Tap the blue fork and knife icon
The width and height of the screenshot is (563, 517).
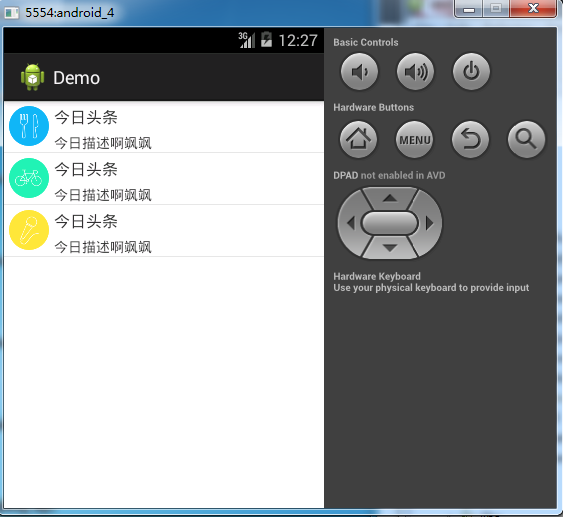[x=29, y=126]
